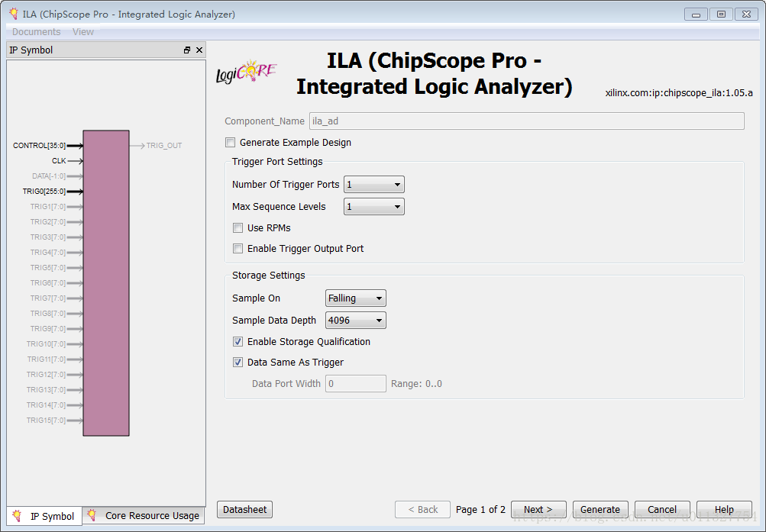
Task: Cancel the ILA configuration
Action: tap(662, 510)
